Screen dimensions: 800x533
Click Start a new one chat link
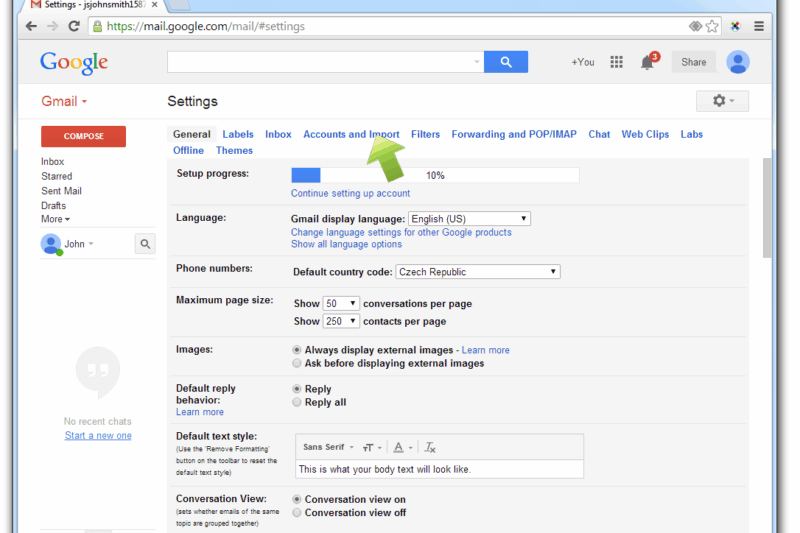point(98,436)
